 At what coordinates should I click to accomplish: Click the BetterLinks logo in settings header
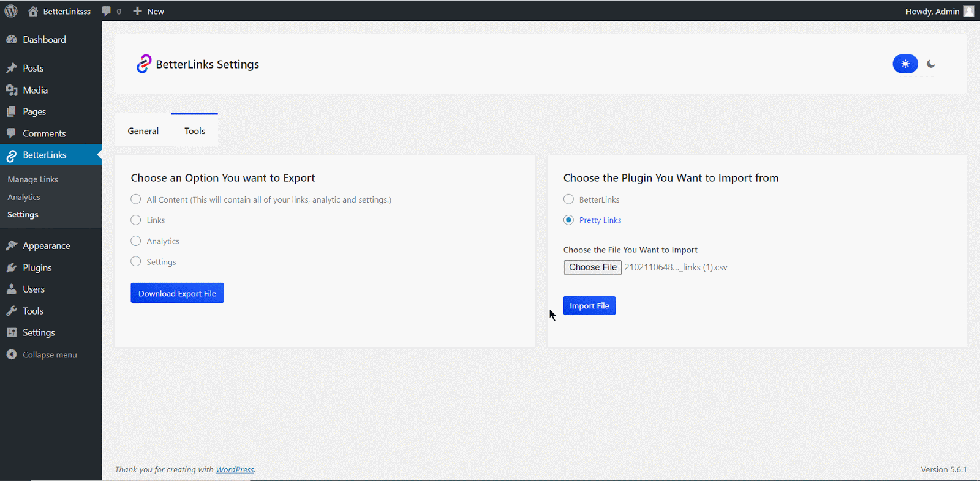click(143, 64)
